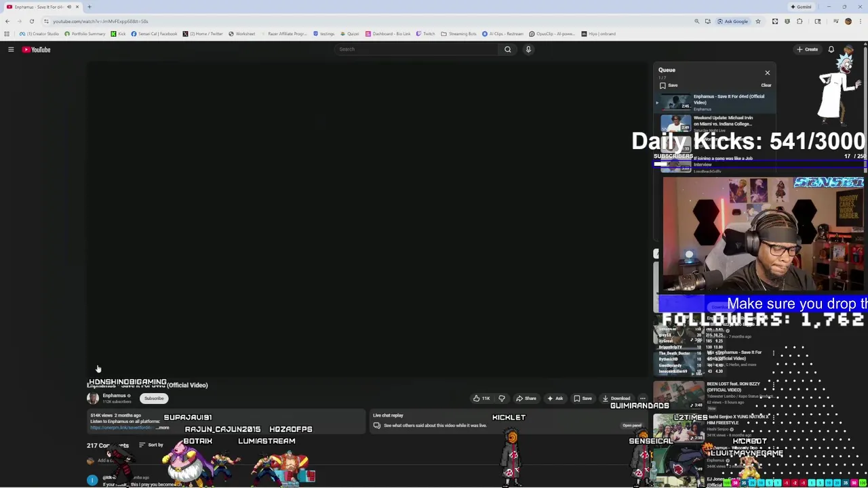
Task: Expand description with ...more
Action: click(x=163, y=428)
